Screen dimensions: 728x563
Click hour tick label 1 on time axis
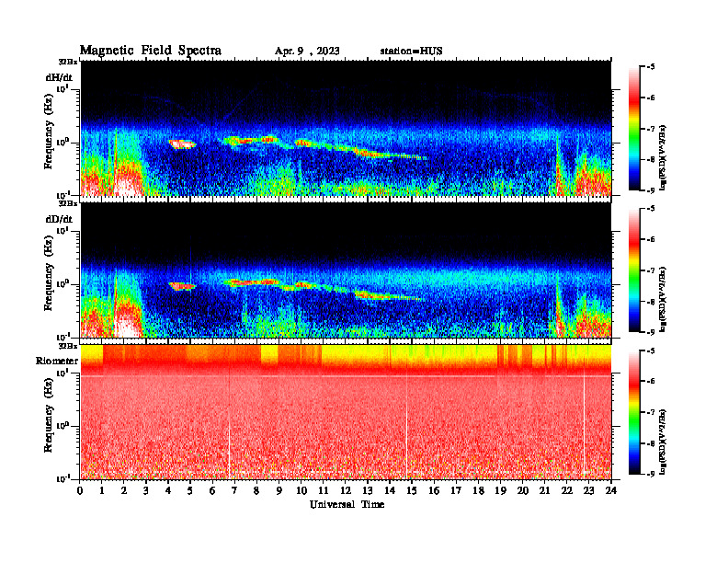pyautogui.click(x=102, y=490)
